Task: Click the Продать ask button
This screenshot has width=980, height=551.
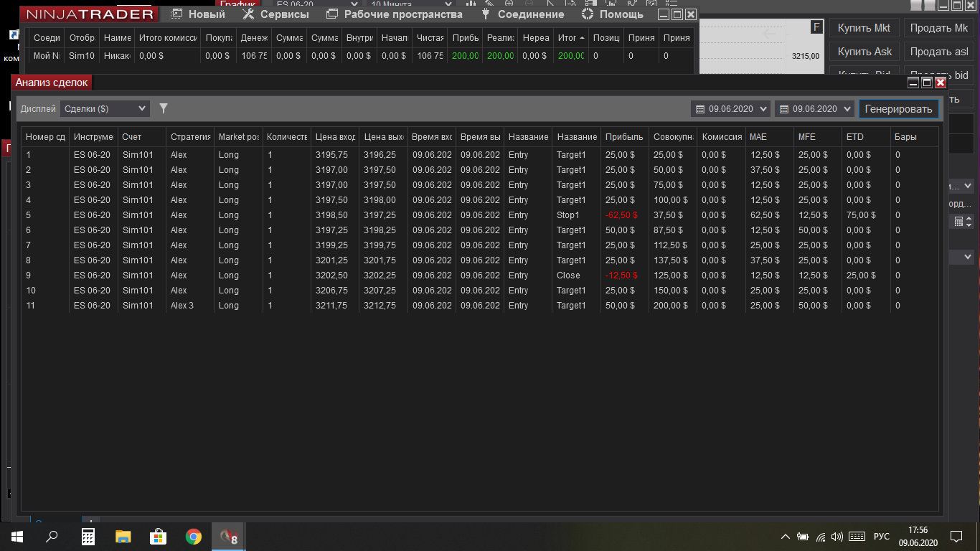Action: tap(938, 52)
